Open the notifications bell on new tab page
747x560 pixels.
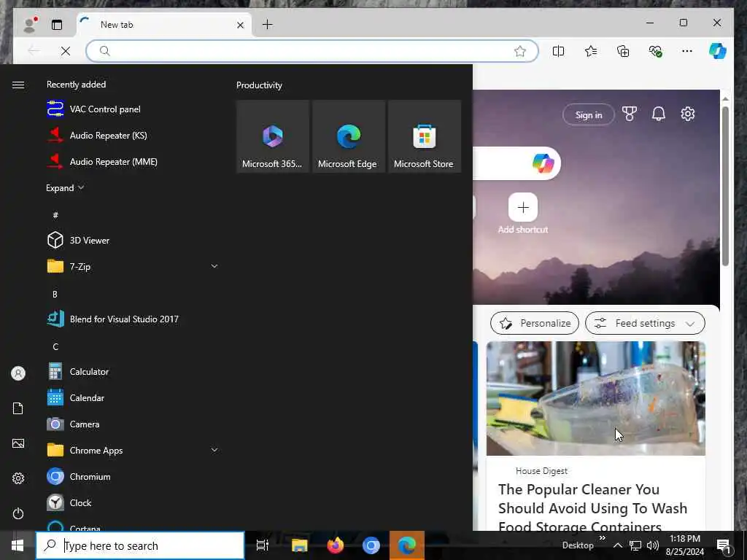(x=659, y=114)
